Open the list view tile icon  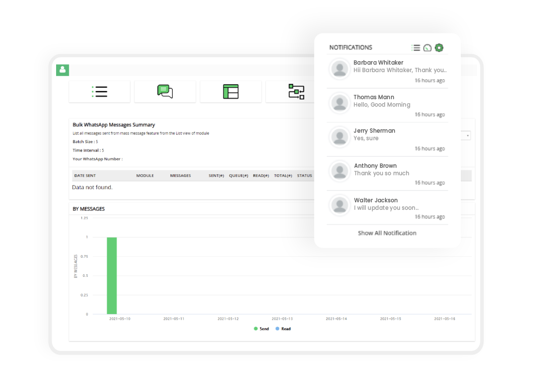[100, 92]
